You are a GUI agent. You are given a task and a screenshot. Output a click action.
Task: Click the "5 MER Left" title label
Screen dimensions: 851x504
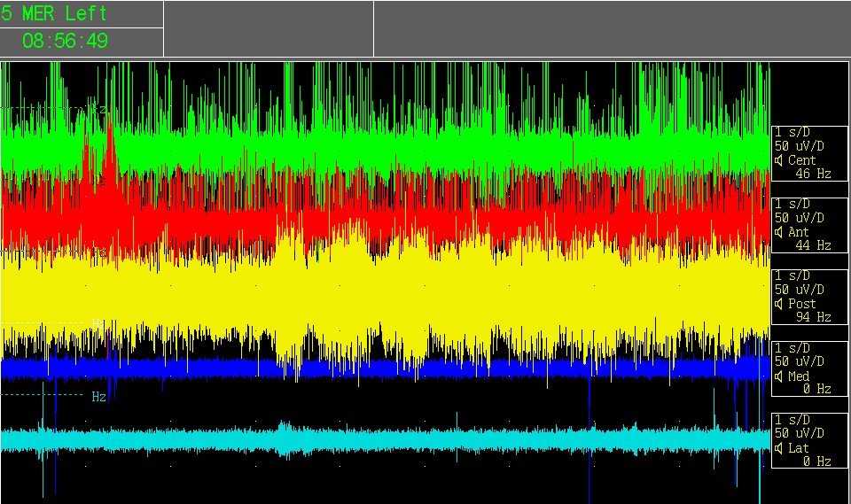point(55,14)
